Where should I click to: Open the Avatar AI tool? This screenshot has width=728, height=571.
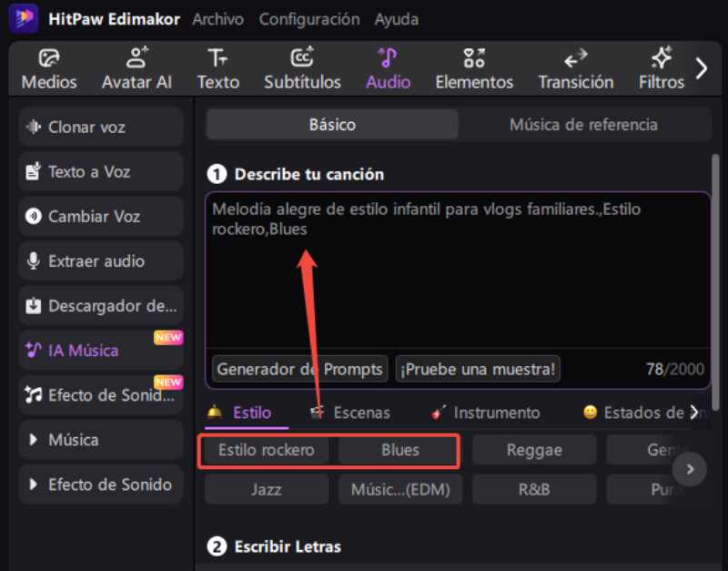pyautogui.click(x=137, y=70)
